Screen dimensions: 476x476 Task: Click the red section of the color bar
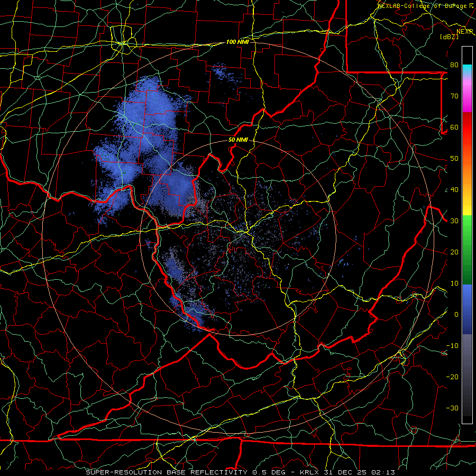click(467, 127)
